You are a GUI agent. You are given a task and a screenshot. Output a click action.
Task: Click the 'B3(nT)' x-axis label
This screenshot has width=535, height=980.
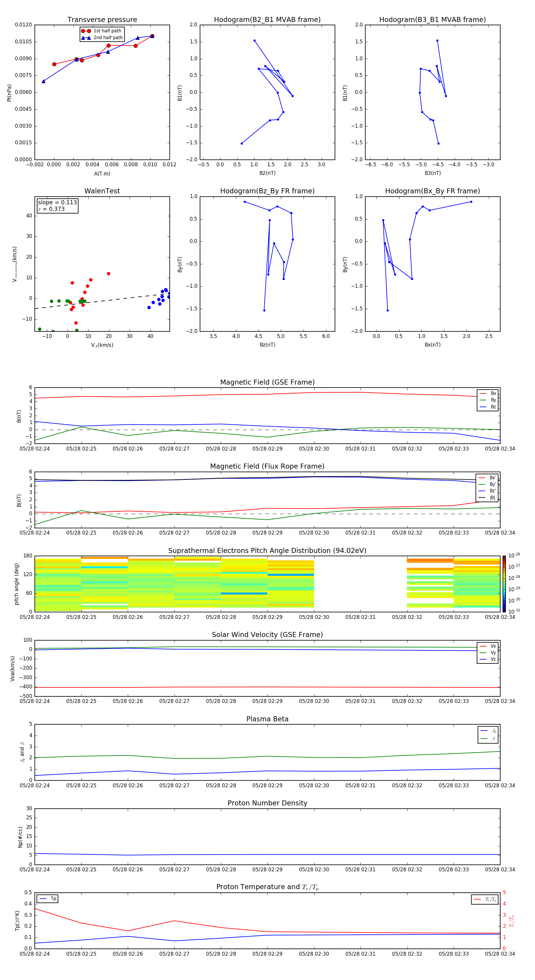coord(432,173)
